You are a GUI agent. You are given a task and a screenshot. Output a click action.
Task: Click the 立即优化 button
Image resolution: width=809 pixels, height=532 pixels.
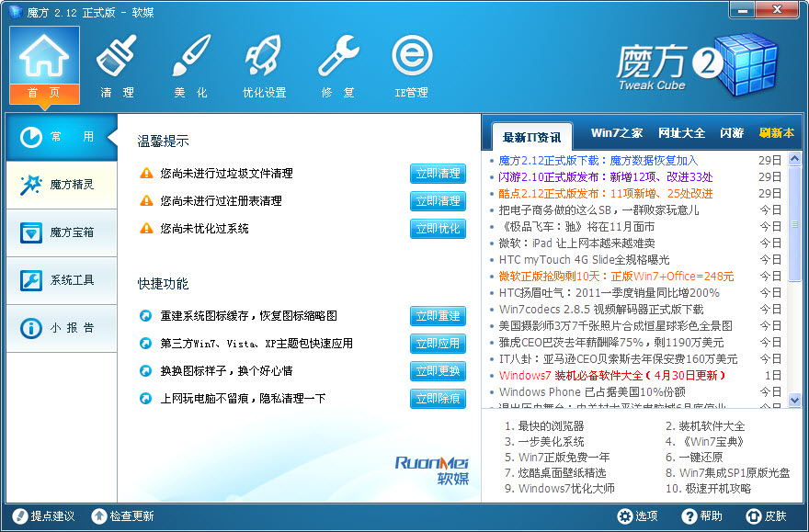pos(438,229)
